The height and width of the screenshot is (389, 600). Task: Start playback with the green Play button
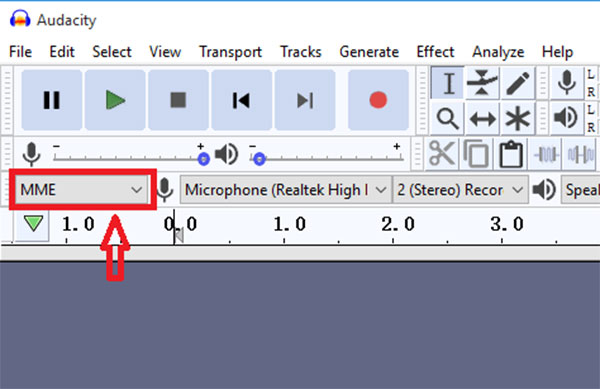[115, 100]
